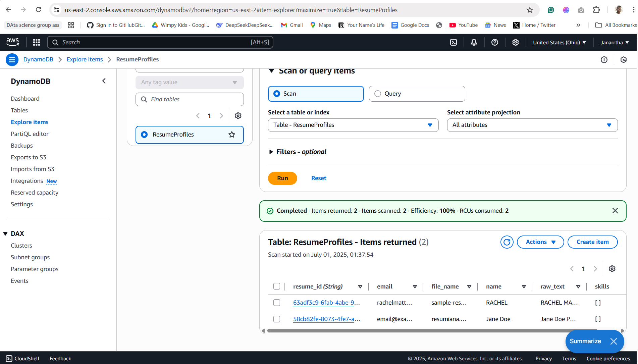The image size is (638, 364).
Task: Open the Table - ResumeProfiles dropdown
Action: (x=353, y=125)
